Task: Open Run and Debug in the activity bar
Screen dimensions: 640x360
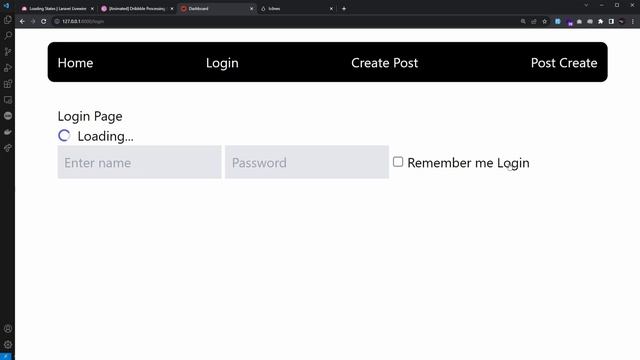Action: pyautogui.click(x=8, y=68)
